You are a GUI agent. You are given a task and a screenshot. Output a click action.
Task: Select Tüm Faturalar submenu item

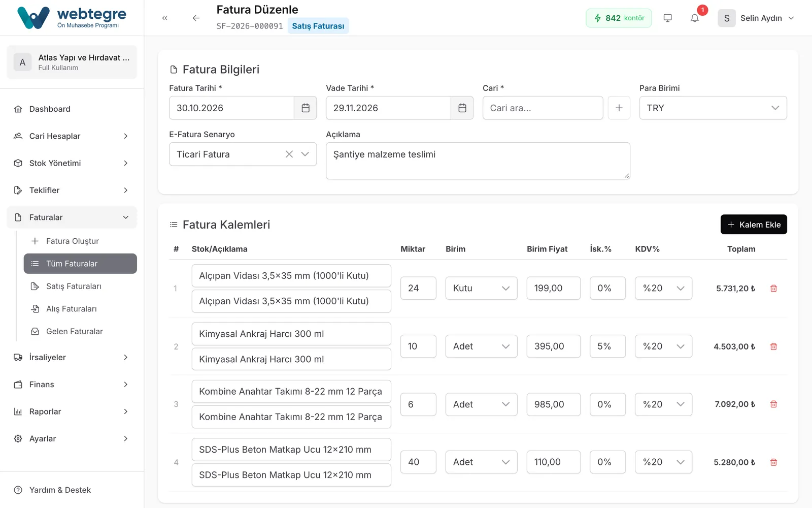click(80, 264)
